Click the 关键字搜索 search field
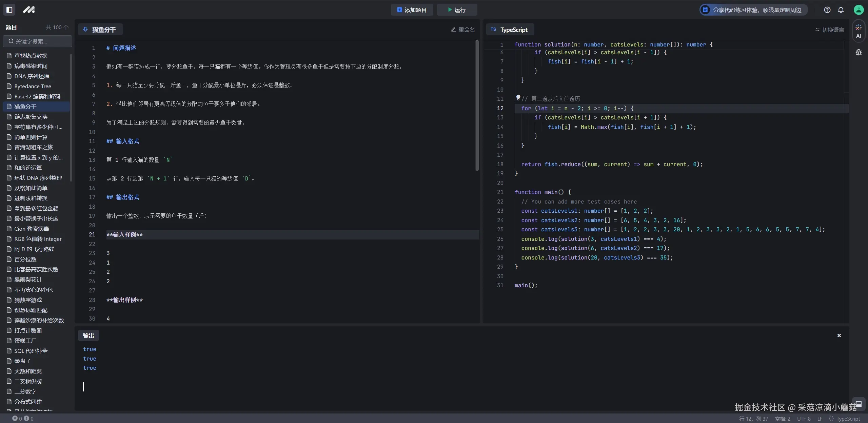 tap(38, 41)
